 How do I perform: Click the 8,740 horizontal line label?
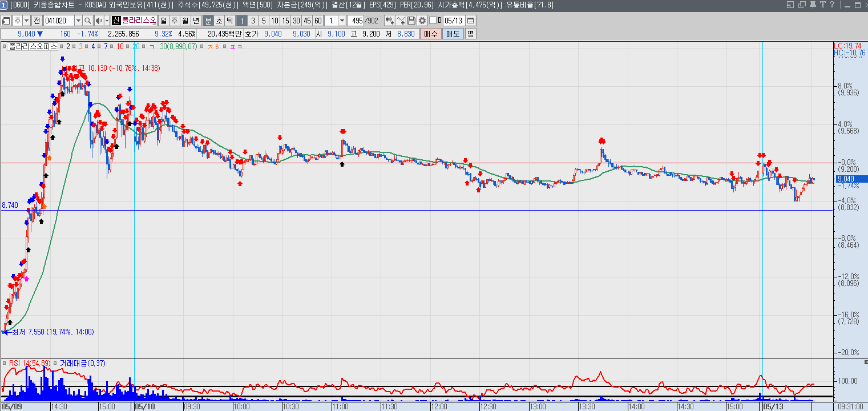coord(10,205)
